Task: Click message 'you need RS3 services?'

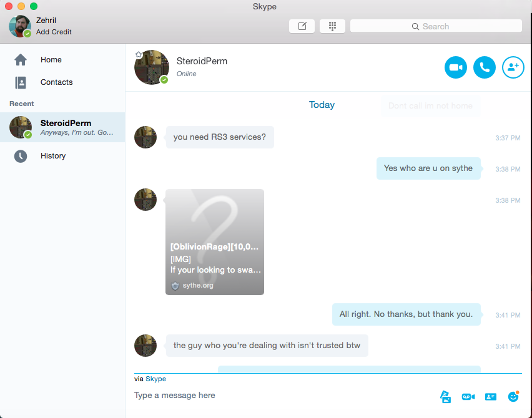Action: 220,137
